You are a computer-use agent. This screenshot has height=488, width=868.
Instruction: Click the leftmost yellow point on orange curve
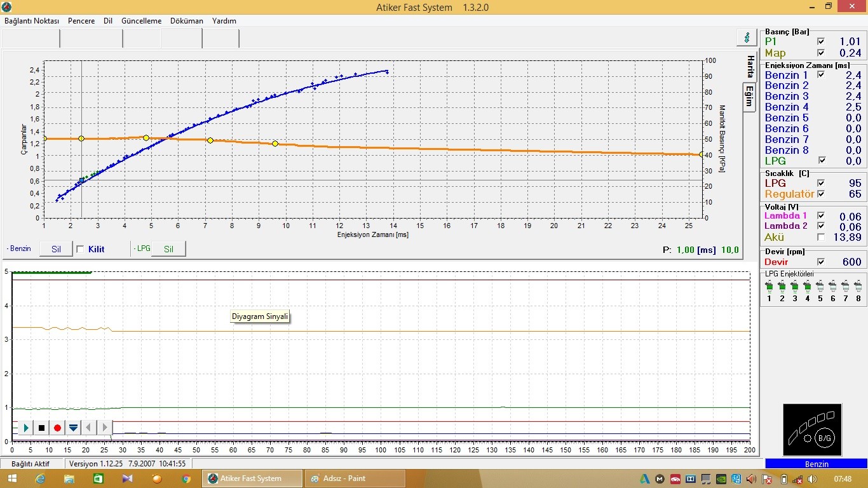point(44,139)
